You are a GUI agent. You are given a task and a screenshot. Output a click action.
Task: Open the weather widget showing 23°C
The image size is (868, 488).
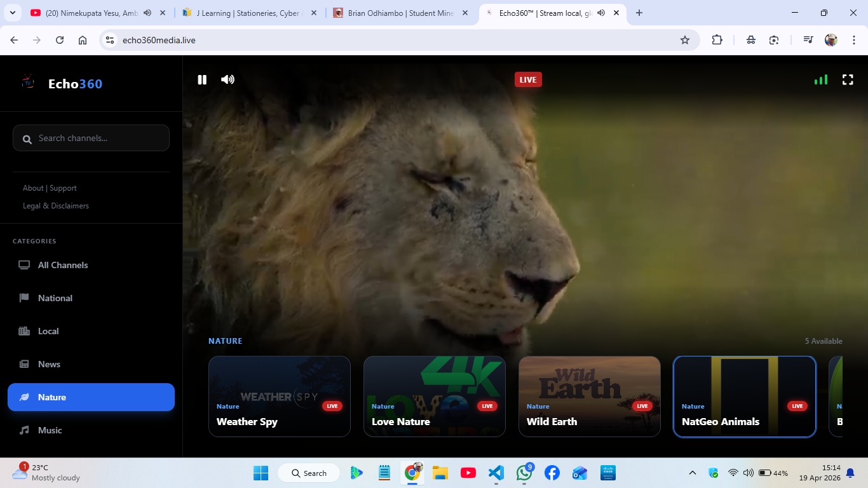pos(46,473)
